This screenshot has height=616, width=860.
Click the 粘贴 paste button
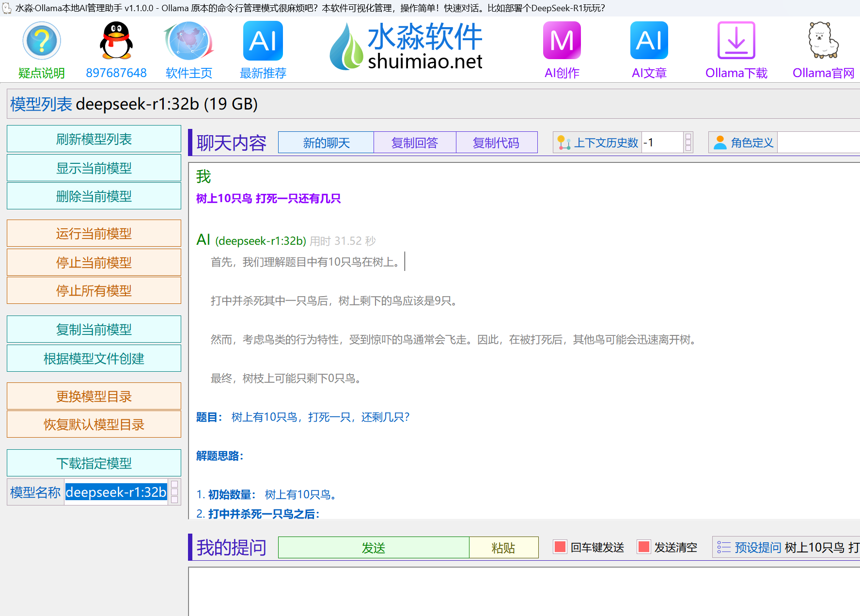(504, 548)
